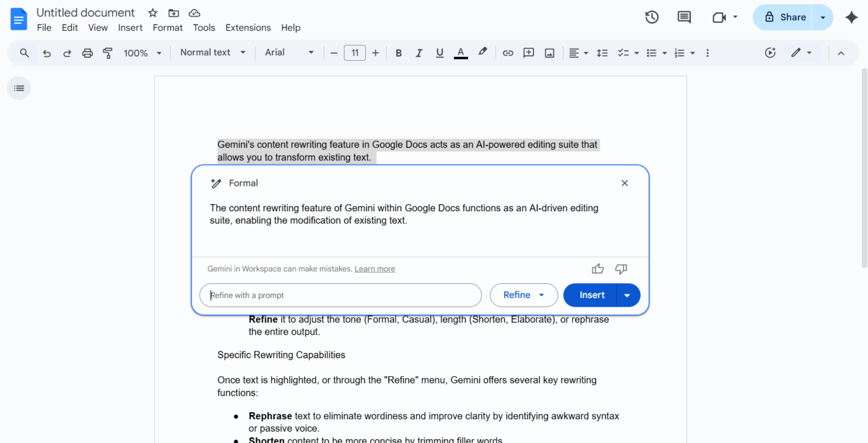Click the blue Insert button

pos(591,296)
